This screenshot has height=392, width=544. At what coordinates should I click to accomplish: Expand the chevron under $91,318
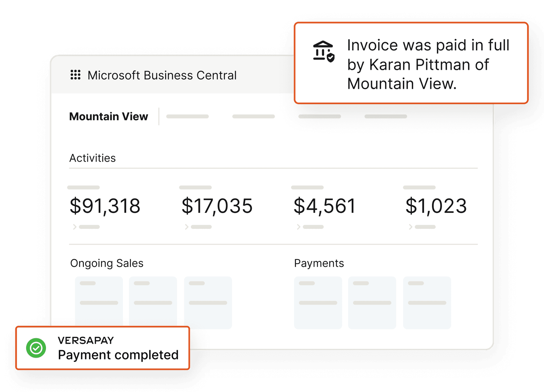point(75,227)
